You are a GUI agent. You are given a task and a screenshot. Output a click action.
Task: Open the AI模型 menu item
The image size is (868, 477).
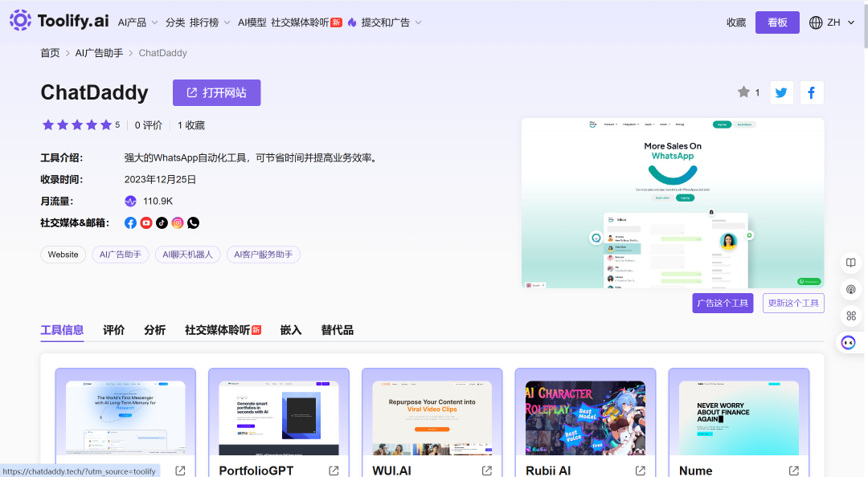252,22
